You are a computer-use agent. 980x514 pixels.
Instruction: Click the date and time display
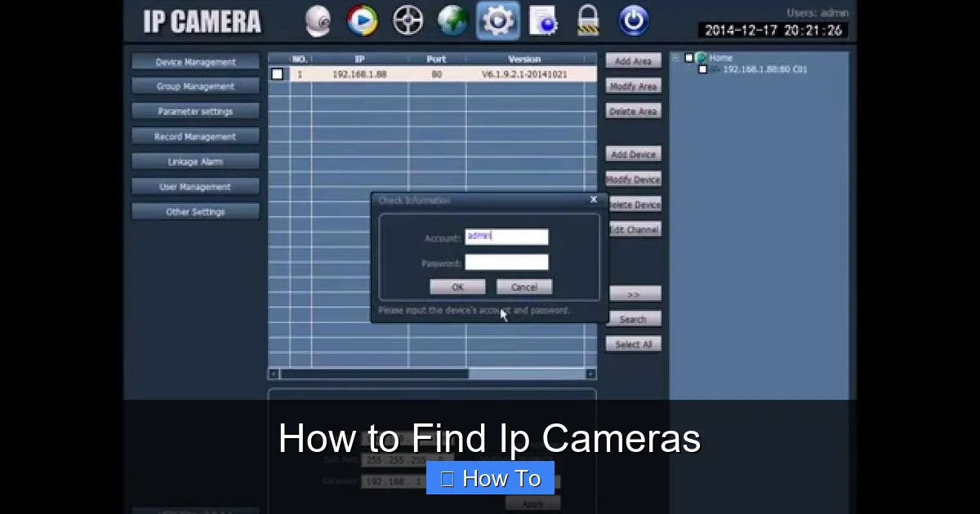tap(773, 30)
